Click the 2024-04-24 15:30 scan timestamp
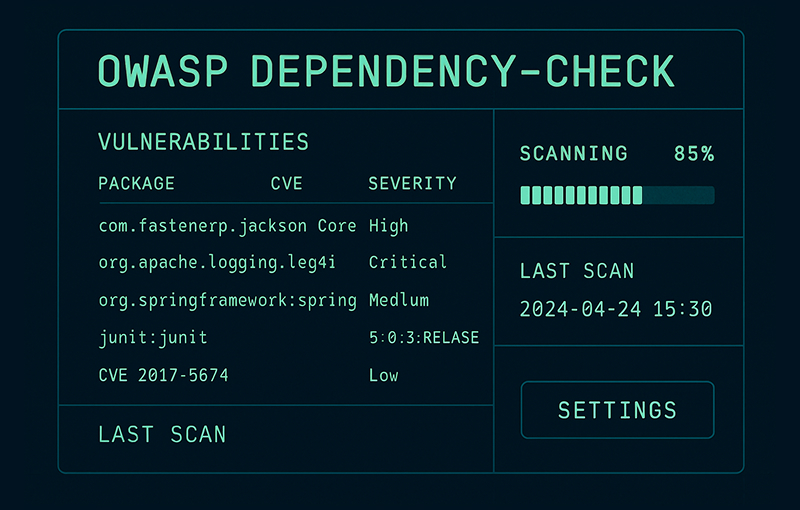The height and width of the screenshot is (510, 800). tap(616, 309)
